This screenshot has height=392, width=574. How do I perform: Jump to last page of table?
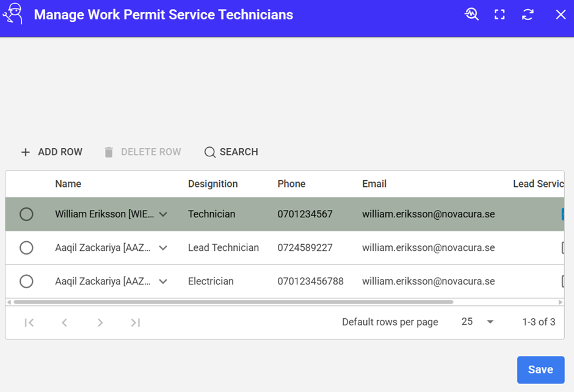click(x=136, y=322)
